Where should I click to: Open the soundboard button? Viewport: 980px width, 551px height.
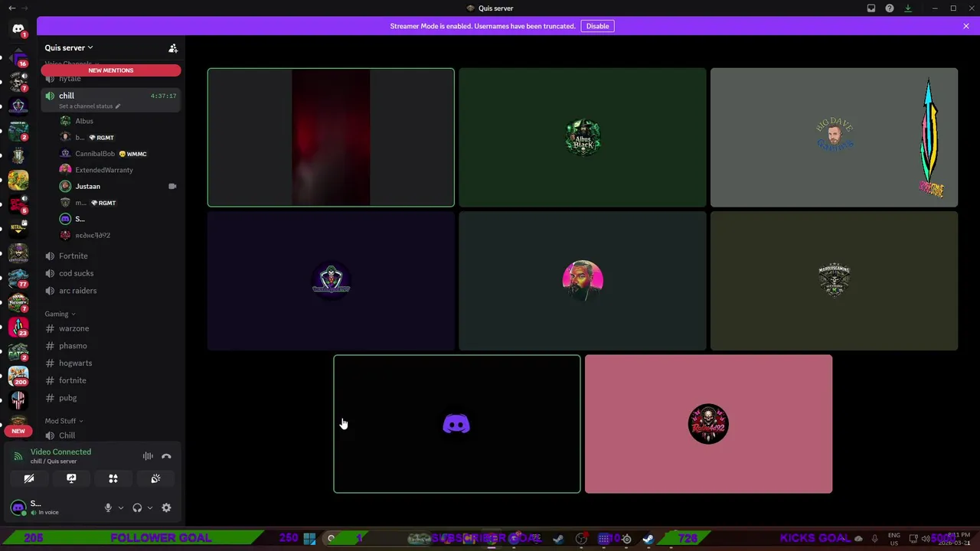(x=155, y=478)
